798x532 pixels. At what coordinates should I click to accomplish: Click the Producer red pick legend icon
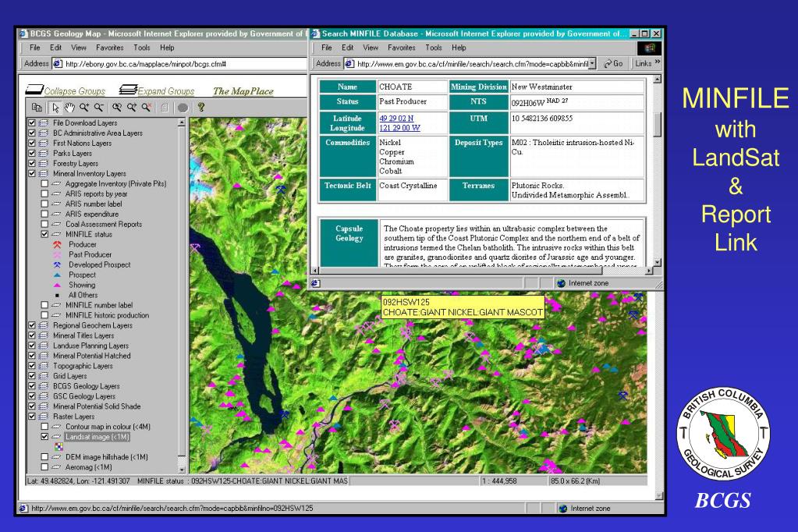pyautogui.click(x=57, y=244)
